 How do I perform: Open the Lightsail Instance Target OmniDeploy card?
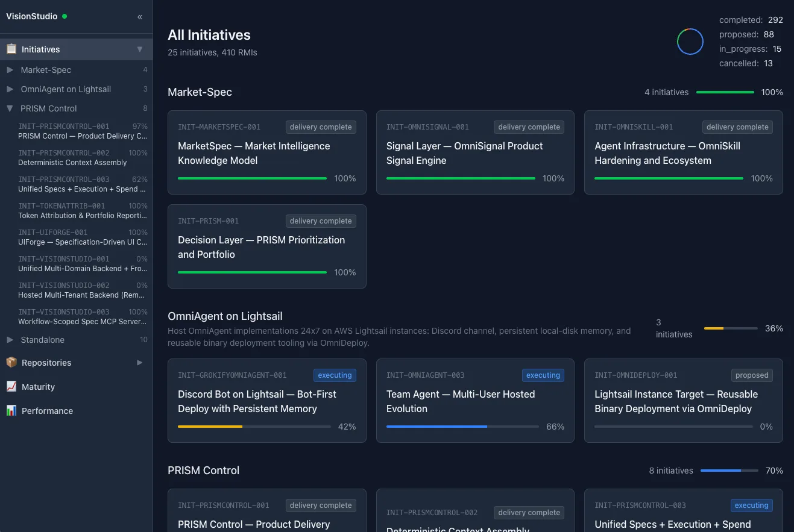click(x=684, y=401)
